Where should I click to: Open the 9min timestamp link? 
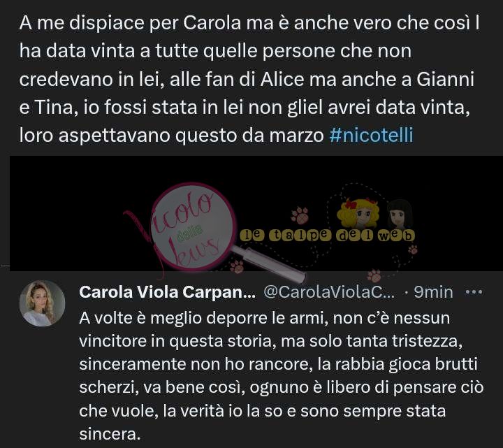pyautogui.click(x=433, y=292)
